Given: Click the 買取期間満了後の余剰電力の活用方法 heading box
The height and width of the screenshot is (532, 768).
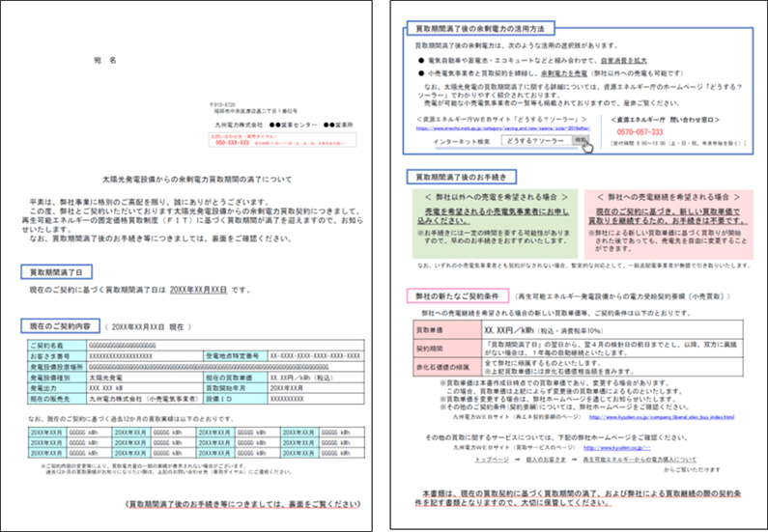Looking at the screenshot, I should 480,29.
